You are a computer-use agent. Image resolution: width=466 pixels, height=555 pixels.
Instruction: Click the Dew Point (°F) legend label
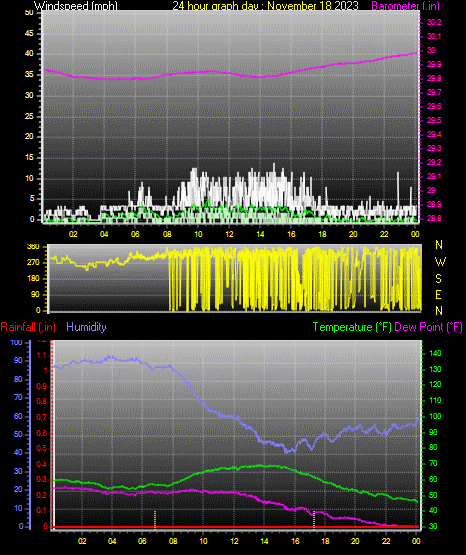click(428, 327)
